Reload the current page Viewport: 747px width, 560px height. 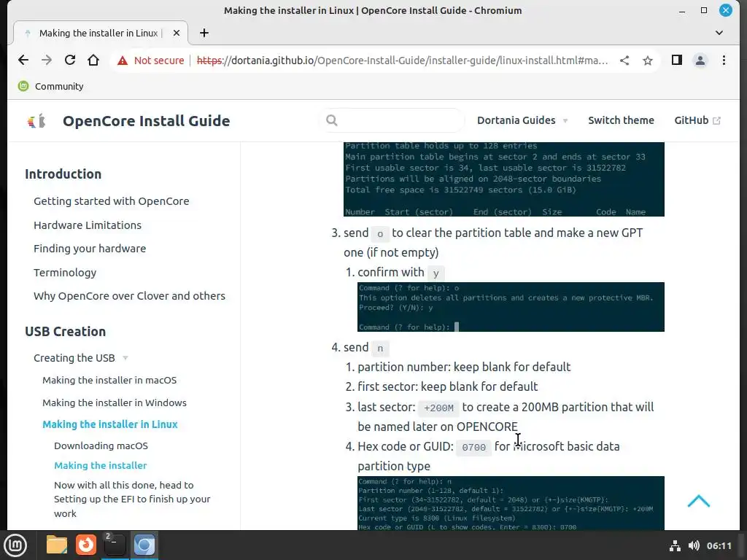[70, 60]
